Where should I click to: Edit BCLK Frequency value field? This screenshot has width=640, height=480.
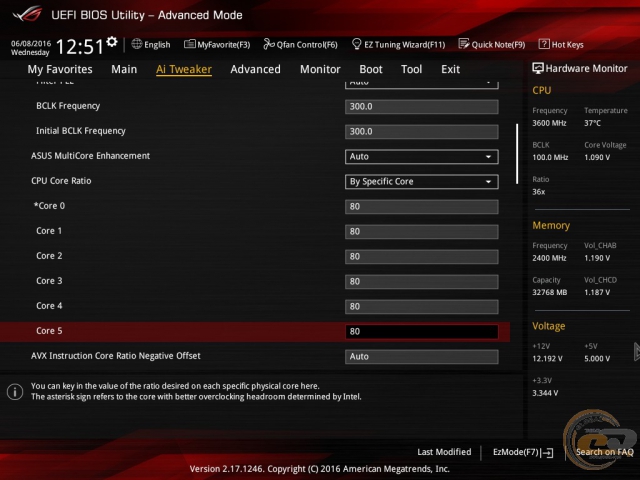(x=422, y=107)
